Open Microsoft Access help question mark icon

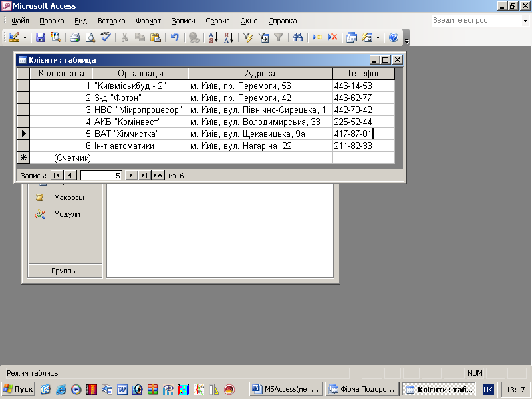pyautogui.click(x=394, y=37)
